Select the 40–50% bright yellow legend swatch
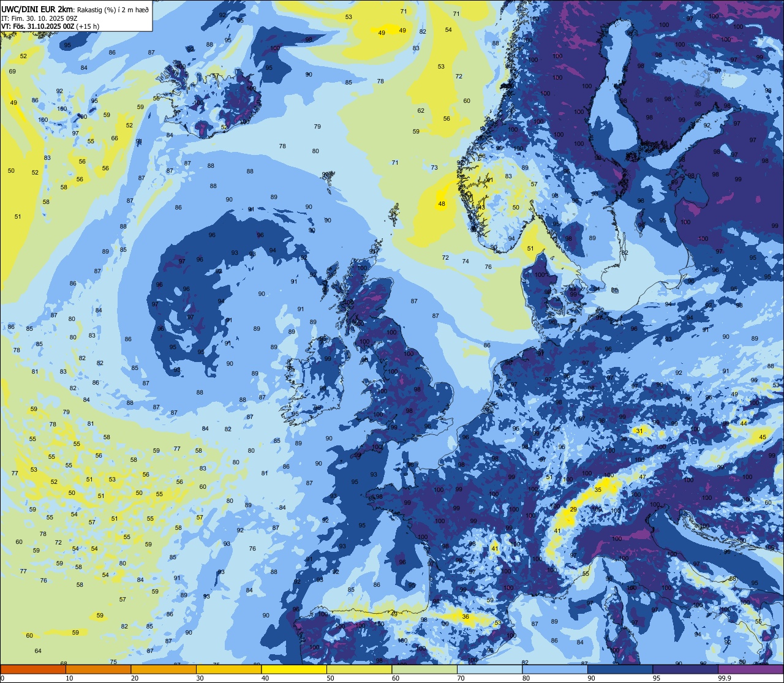 [294, 669]
